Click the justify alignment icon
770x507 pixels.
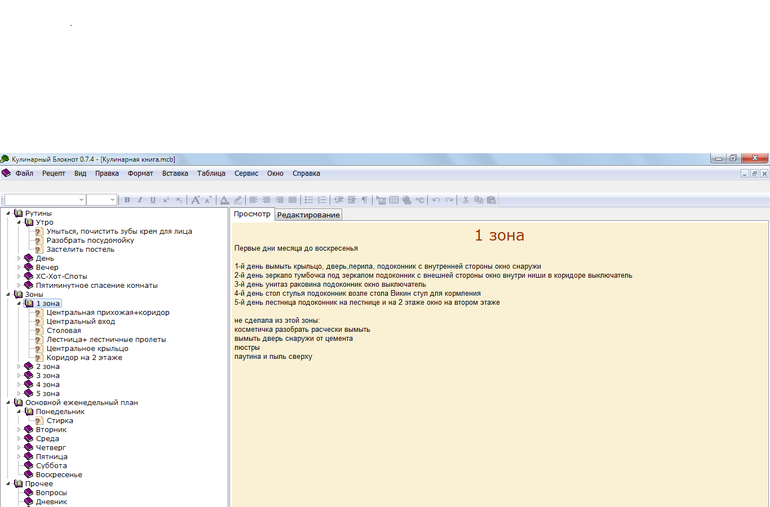[x=293, y=200]
